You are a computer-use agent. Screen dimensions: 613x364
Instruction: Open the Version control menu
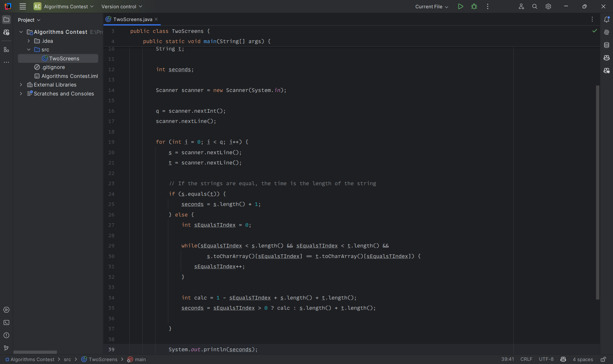click(x=122, y=6)
